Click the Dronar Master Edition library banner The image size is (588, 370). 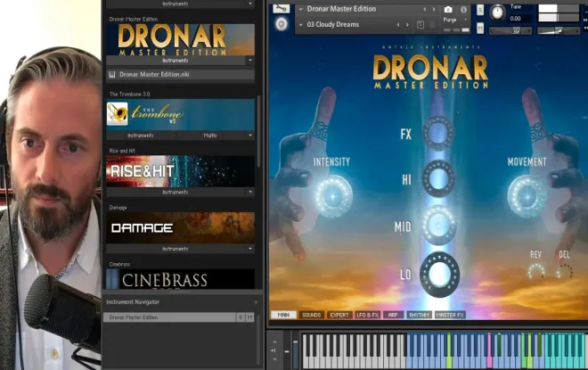[180, 40]
